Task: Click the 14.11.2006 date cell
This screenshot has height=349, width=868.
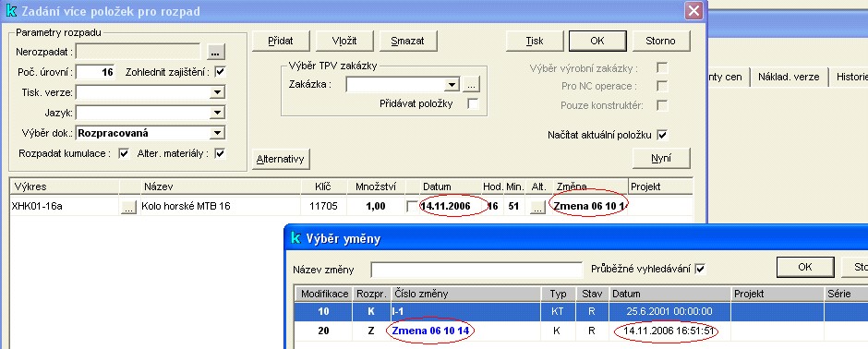Action: tap(450, 207)
